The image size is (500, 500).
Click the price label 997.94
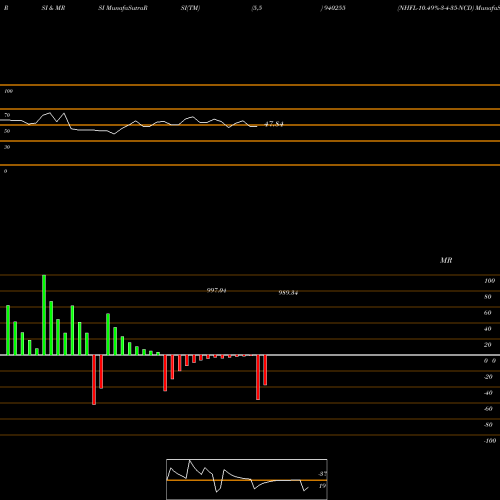(216, 290)
